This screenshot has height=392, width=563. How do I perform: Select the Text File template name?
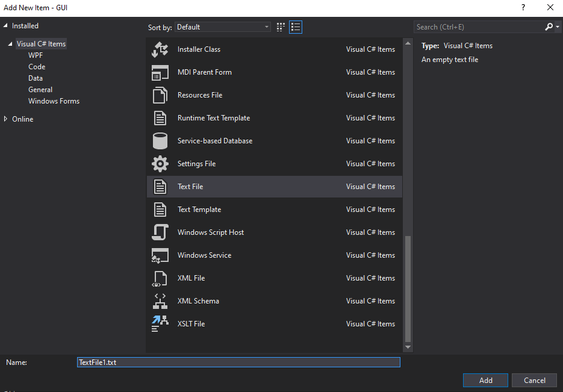(190, 187)
